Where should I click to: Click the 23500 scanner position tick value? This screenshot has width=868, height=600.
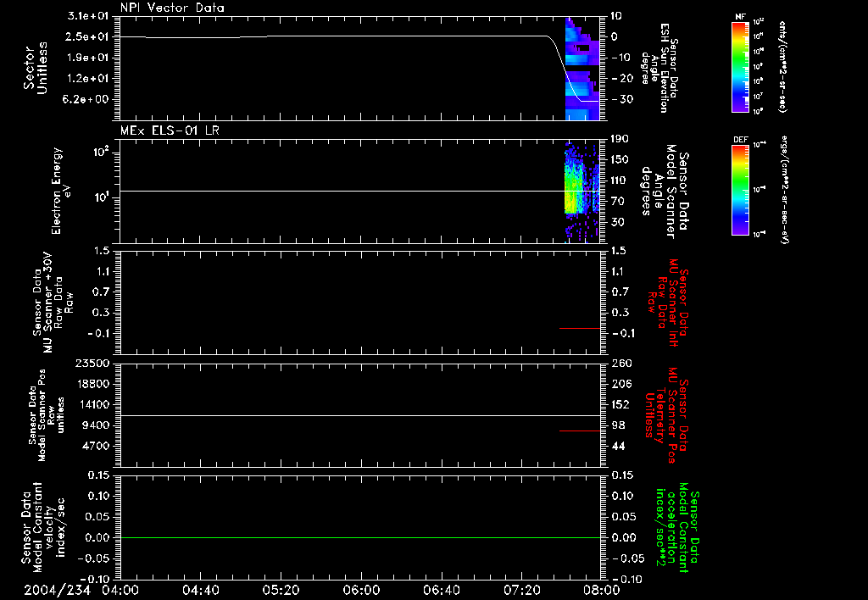92,363
